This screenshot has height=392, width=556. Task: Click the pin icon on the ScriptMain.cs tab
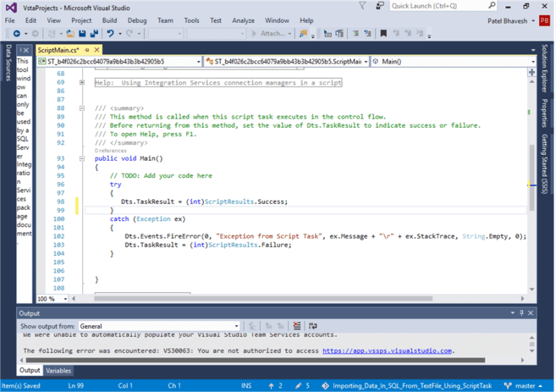point(87,50)
